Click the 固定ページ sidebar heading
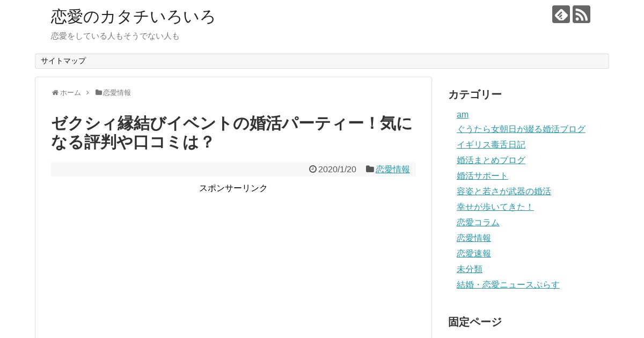This screenshot has width=644, height=338. [x=475, y=322]
